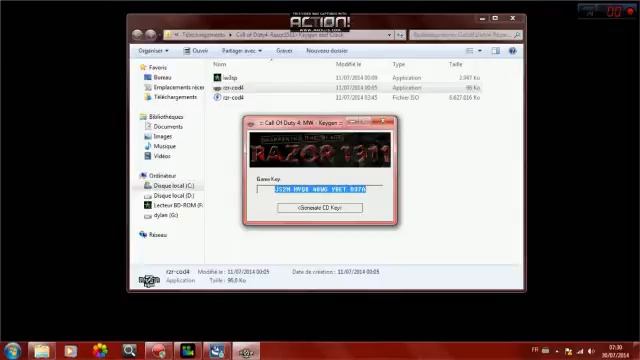Screen dimensions: 640x360
Task: Click Nouveau dossier in the toolbar
Action: tap(327, 51)
